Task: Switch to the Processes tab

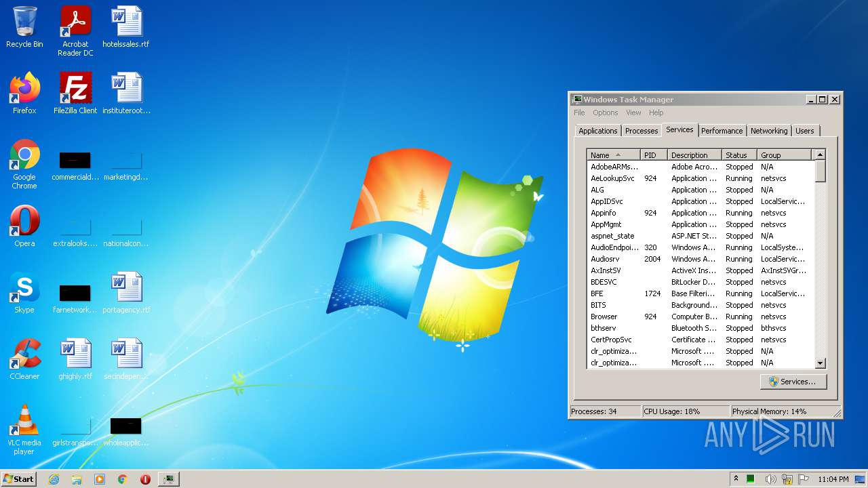Action: [x=642, y=131]
